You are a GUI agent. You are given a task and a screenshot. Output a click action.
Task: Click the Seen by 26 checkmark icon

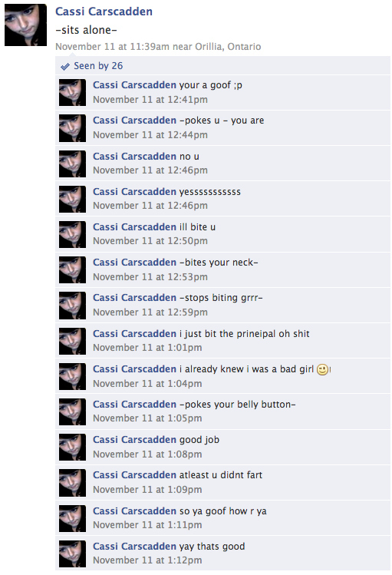65,66
